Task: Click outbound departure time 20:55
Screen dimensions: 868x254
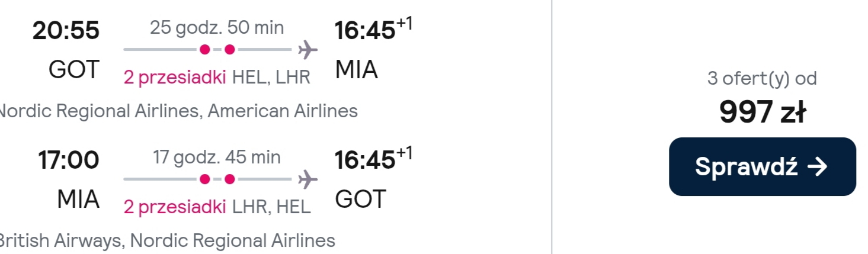Action: [x=66, y=31]
